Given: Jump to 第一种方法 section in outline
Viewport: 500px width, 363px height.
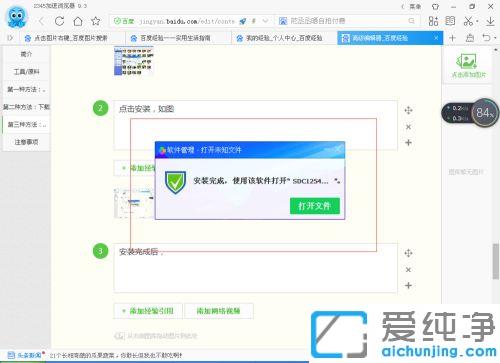Looking at the screenshot, I should 26,89.
